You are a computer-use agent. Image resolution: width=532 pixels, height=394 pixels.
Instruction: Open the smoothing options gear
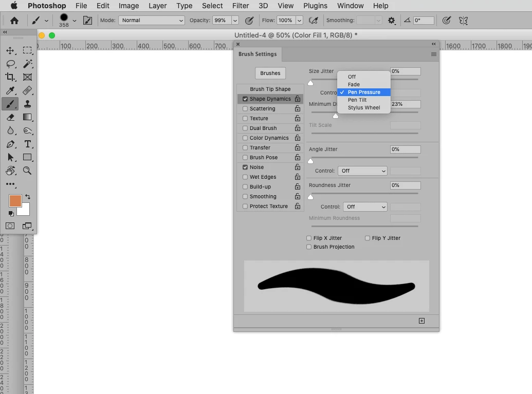click(x=392, y=21)
